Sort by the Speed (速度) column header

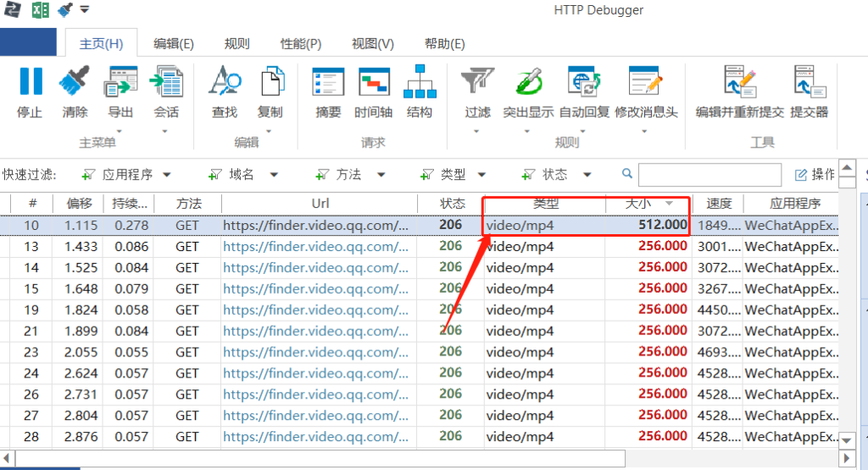click(x=718, y=204)
